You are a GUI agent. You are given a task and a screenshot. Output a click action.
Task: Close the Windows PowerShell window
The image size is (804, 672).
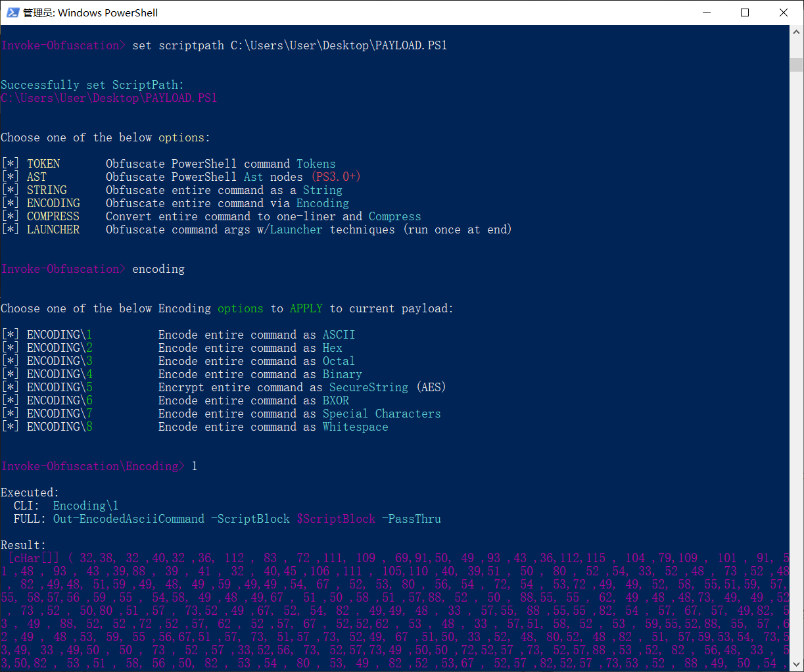pos(784,12)
